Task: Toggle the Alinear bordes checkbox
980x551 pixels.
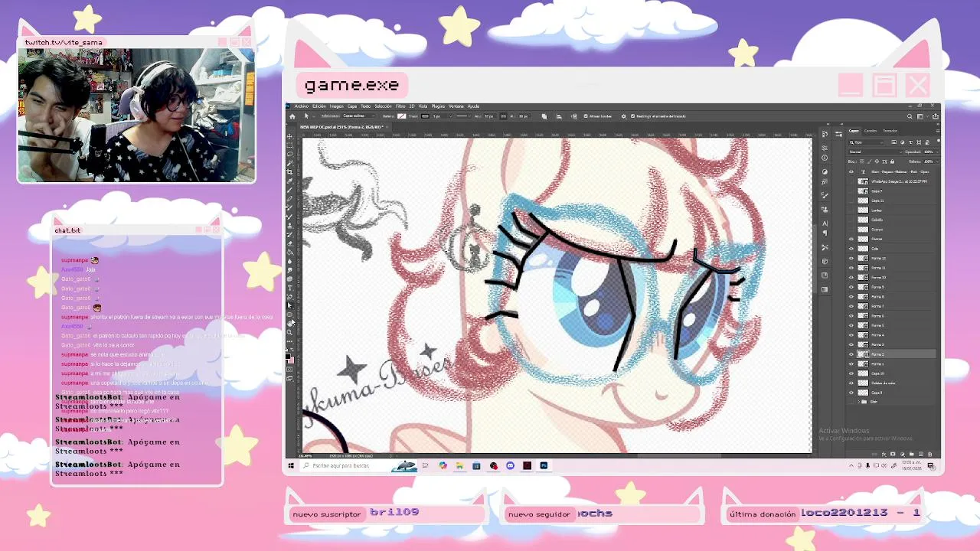Action: pyautogui.click(x=586, y=116)
